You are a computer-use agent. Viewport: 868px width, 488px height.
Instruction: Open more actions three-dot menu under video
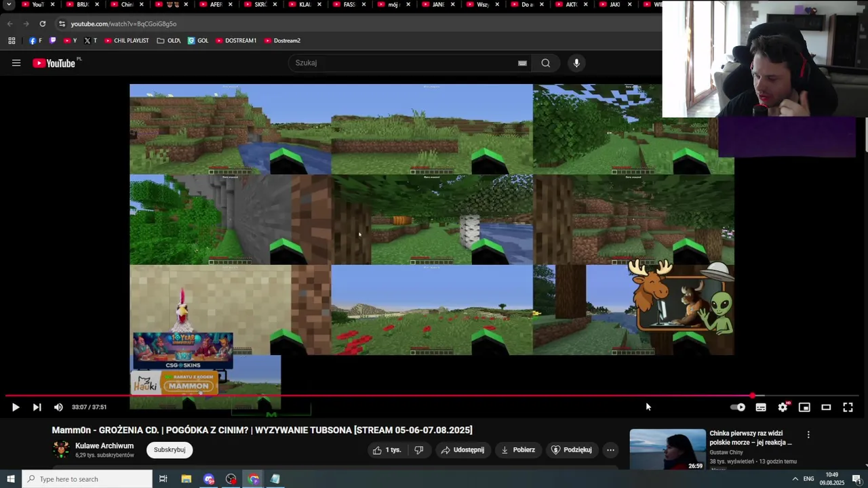[x=610, y=450]
